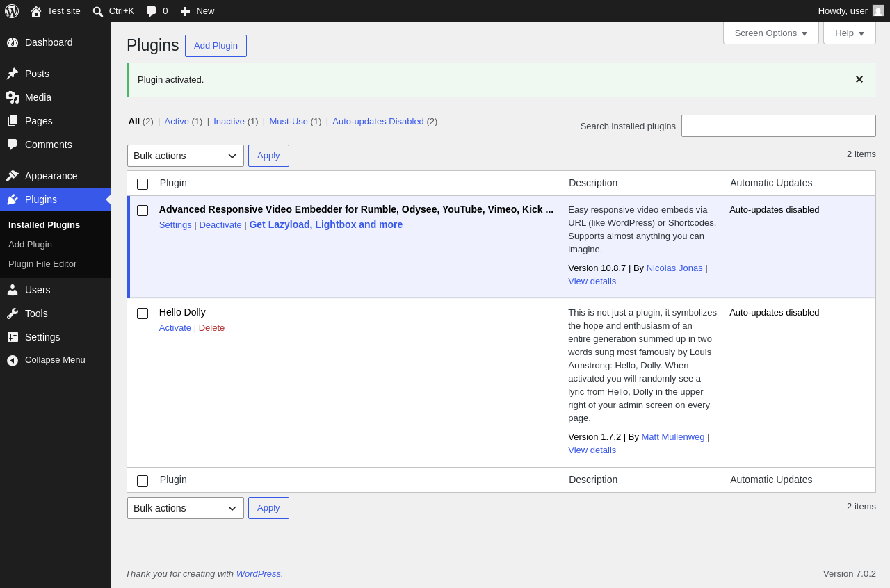Image resolution: width=890 pixels, height=588 pixels.
Task: Click the Advanced Responsive Video Embedder title
Action: [356, 209]
